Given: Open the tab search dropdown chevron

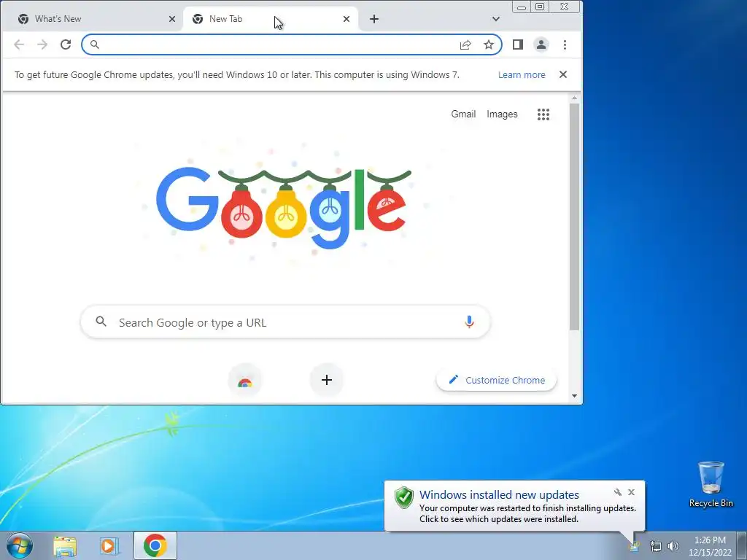Looking at the screenshot, I should point(496,19).
